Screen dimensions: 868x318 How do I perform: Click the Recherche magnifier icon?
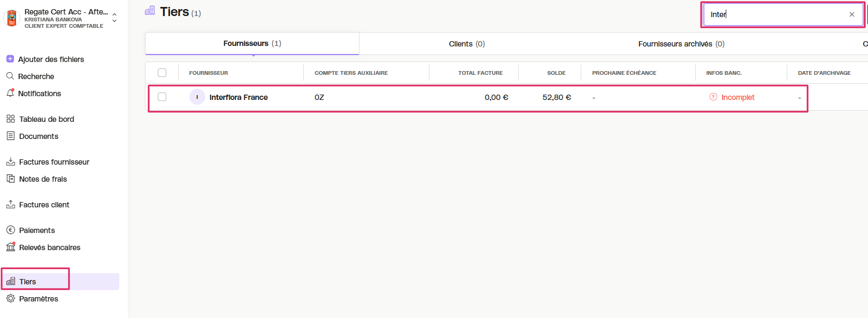click(10, 76)
